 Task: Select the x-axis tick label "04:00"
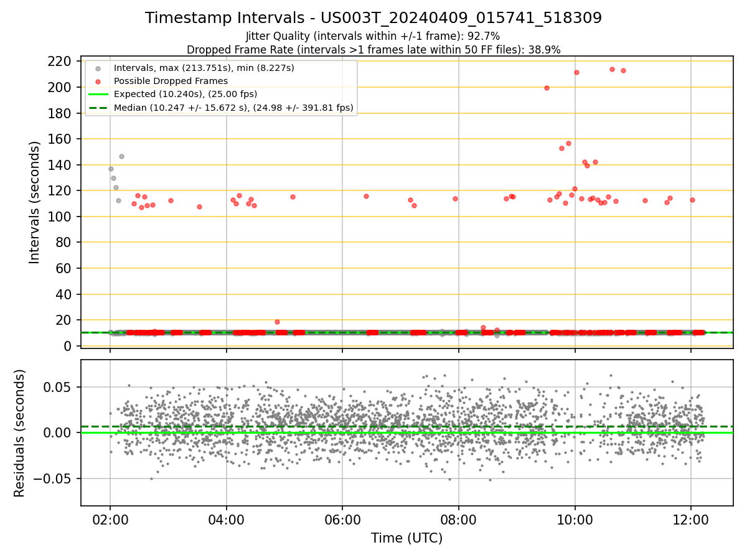tap(227, 520)
